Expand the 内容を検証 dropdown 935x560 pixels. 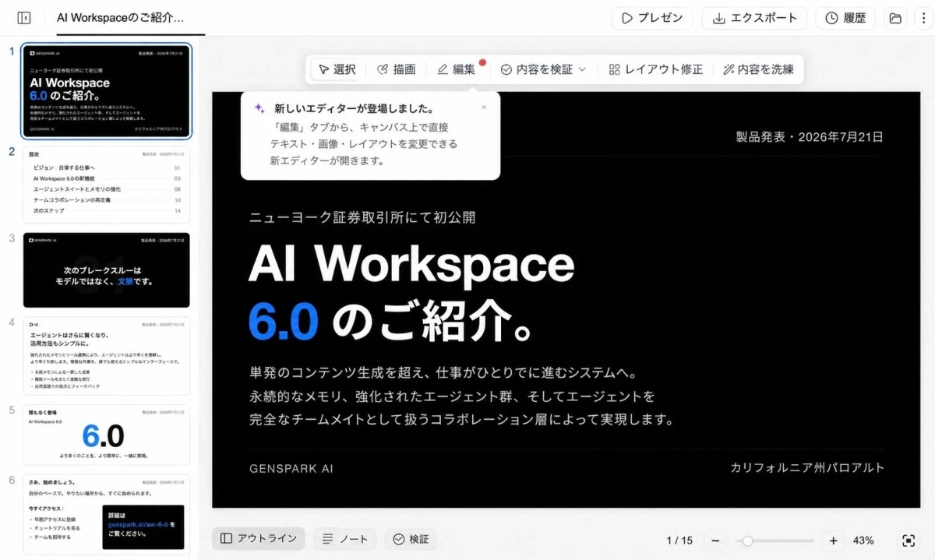click(543, 69)
